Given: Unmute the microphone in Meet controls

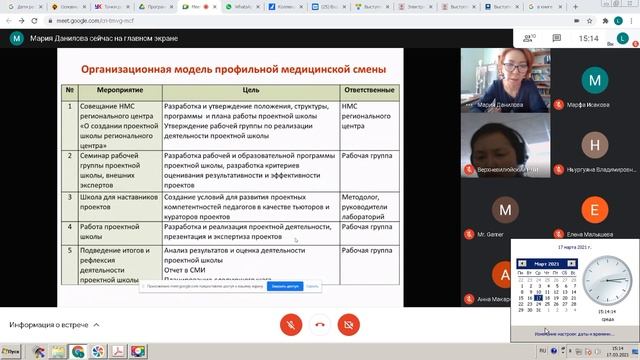Looking at the screenshot, I should pos(291,325).
